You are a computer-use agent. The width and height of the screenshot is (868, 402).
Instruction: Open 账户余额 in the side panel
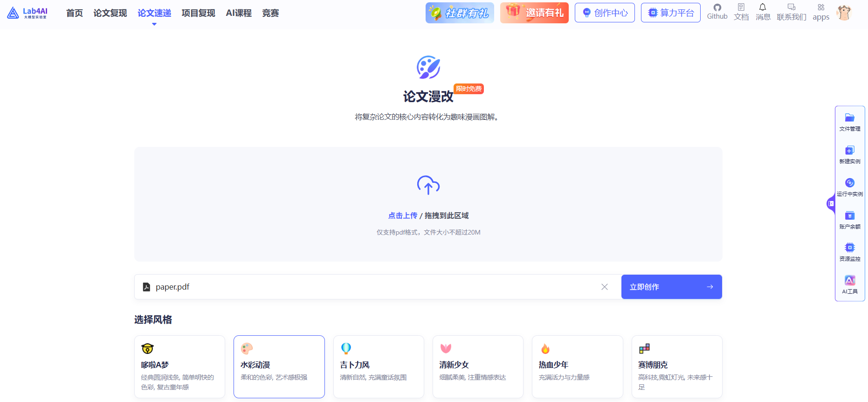tap(850, 220)
